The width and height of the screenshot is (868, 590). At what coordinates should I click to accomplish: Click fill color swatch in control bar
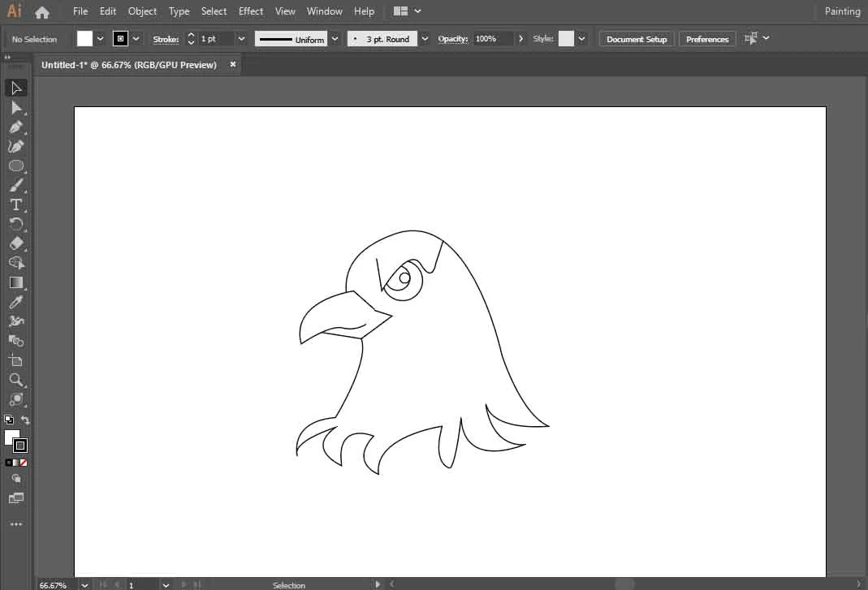[84, 39]
